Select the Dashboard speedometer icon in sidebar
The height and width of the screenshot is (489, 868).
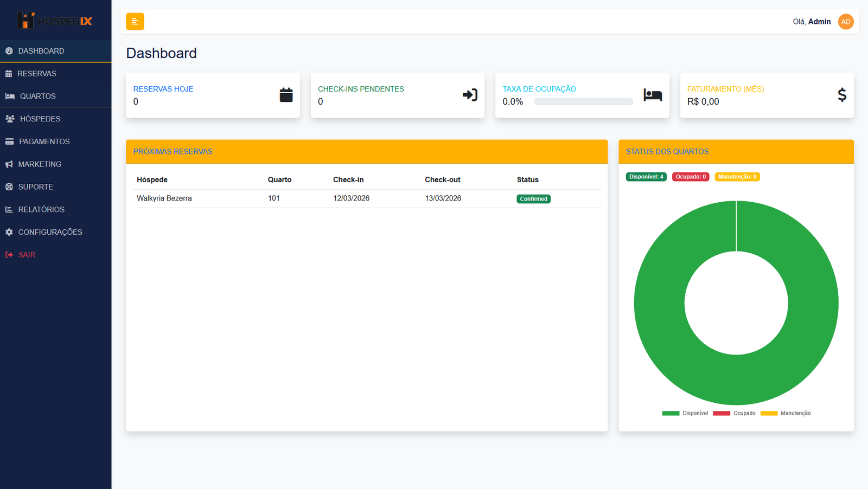pyautogui.click(x=9, y=50)
